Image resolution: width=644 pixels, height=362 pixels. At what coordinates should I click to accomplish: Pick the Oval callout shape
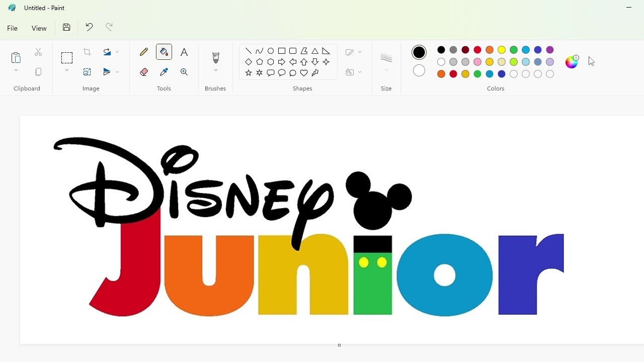(x=282, y=73)
